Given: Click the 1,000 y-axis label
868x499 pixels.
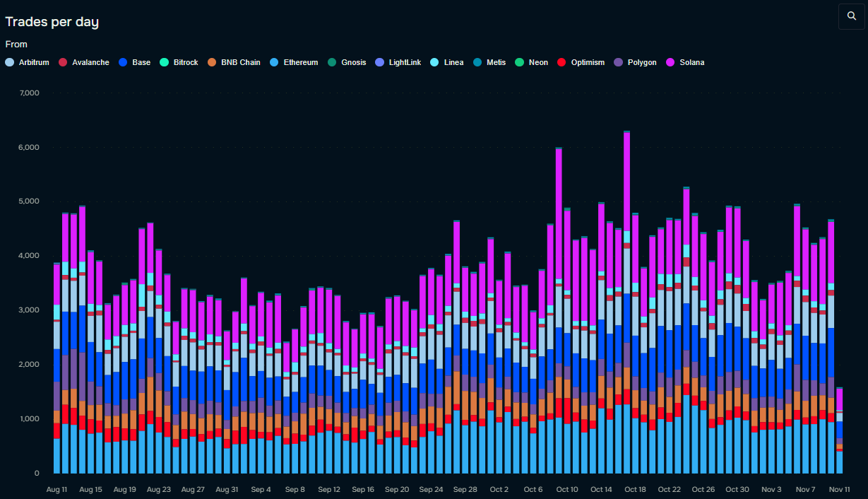Looking at the screenshot, I should click(x=29, y=419).
